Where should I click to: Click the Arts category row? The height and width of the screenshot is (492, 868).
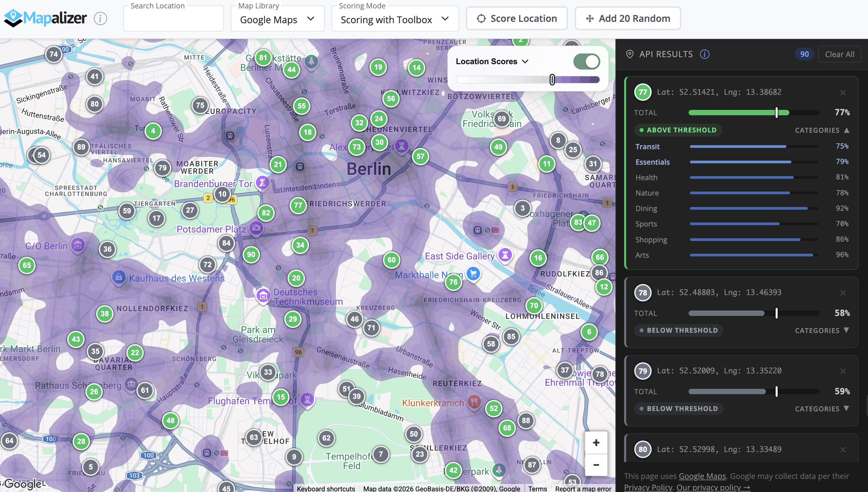(742, 255)
